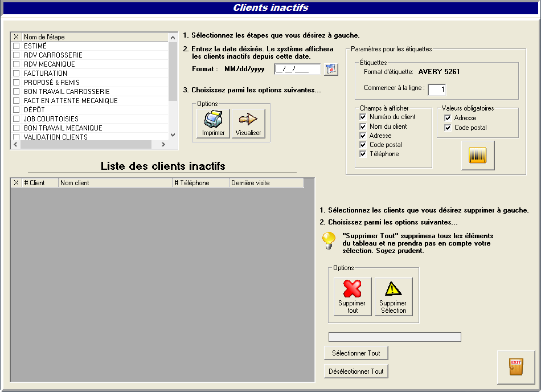Image resolution: width=541 pixels, height=392 pixels.
Task: Click the step list scroll down arrow
Action: tap(173, 135)
